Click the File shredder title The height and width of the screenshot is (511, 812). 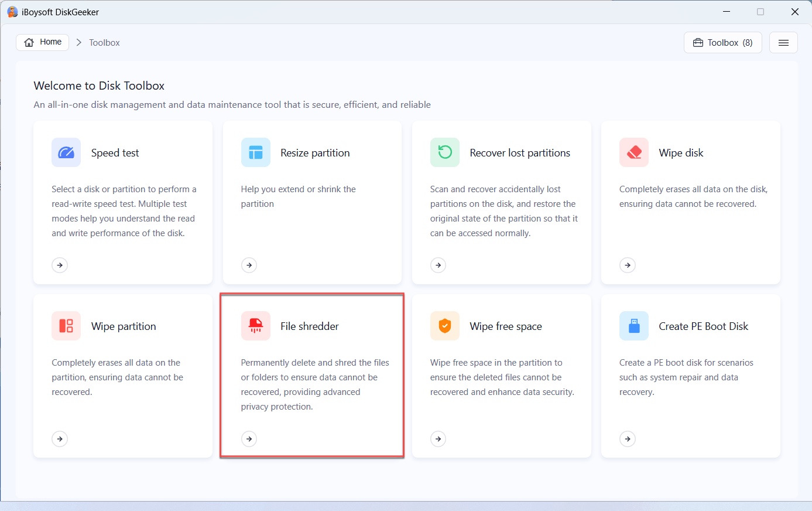tap(310, 326)
